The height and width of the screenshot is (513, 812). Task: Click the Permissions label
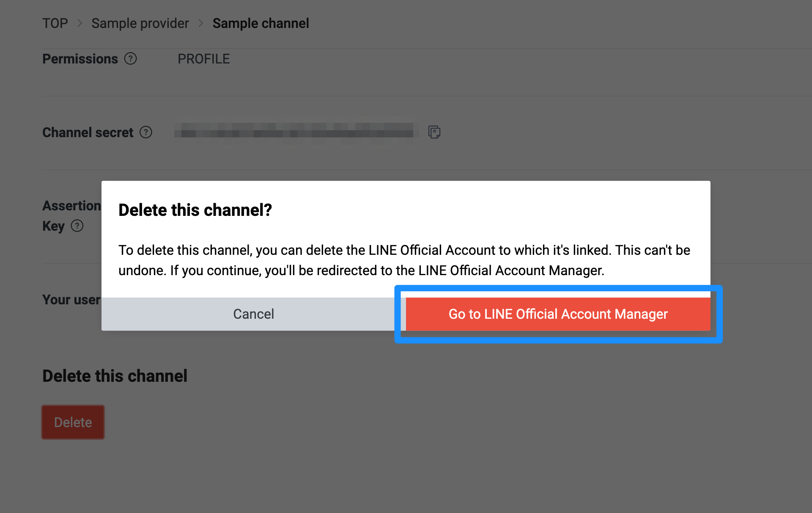pyautogui.click(x=80, y=59)
